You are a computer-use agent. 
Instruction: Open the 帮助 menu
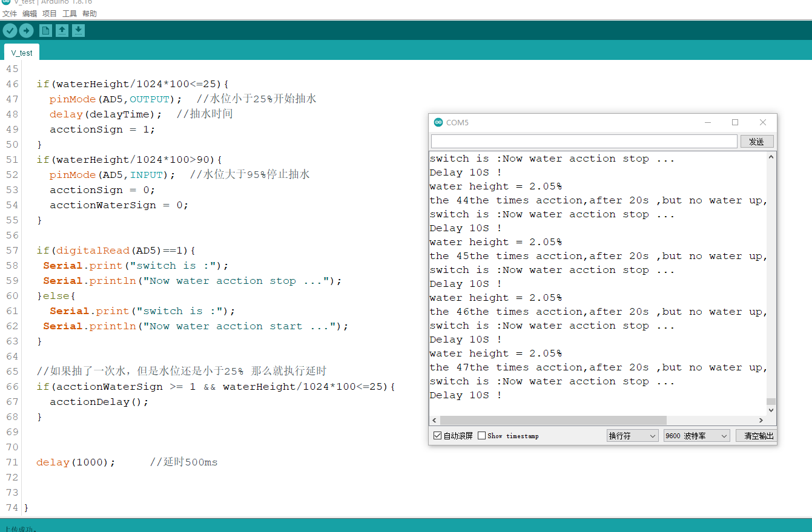[x=90, y=13]
